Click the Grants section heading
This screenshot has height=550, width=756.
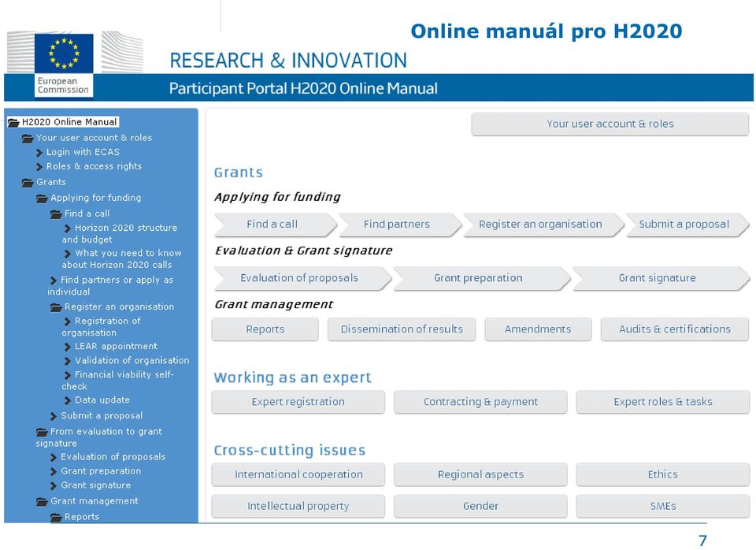[238, 173]
